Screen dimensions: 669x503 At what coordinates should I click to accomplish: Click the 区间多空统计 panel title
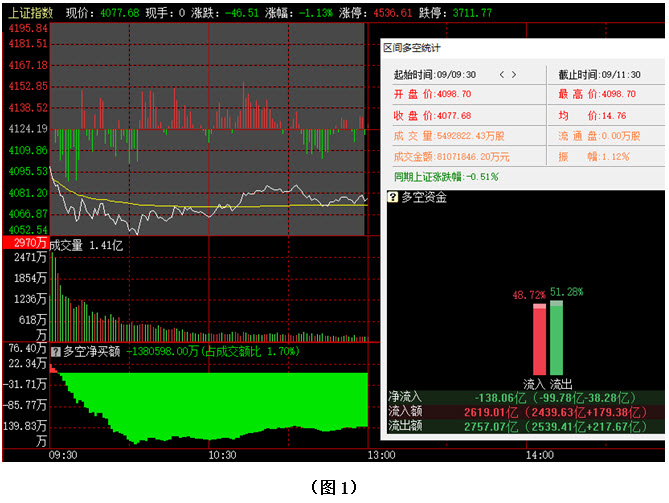click(x=411, y=48)
